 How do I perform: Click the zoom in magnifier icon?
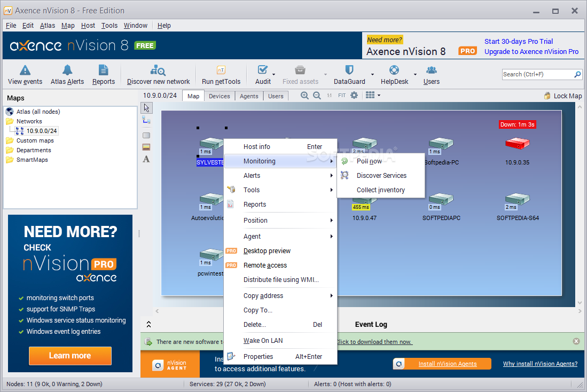[305, 96]
